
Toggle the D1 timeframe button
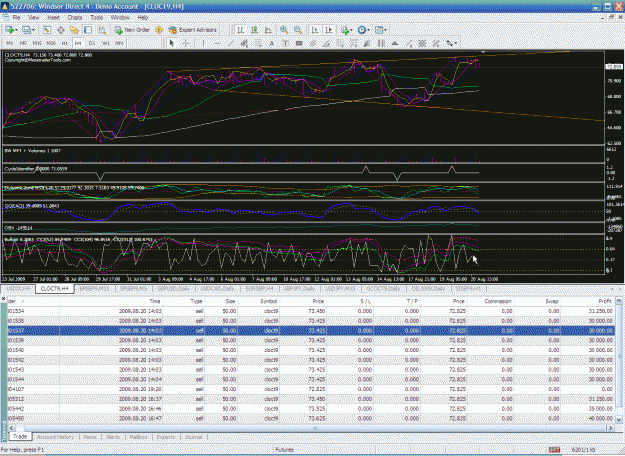click(x=92, y=43)
